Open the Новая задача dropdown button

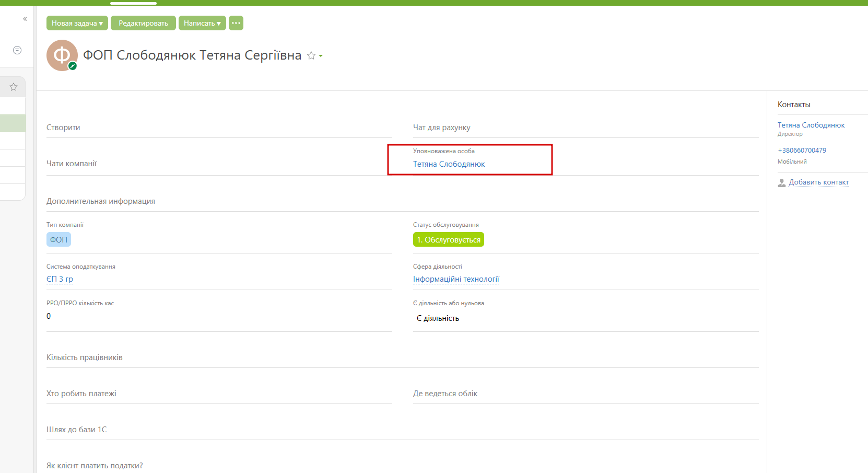point(77,23)
